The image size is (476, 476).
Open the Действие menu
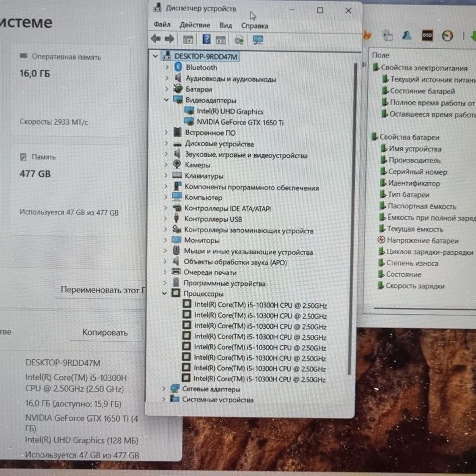195,25
